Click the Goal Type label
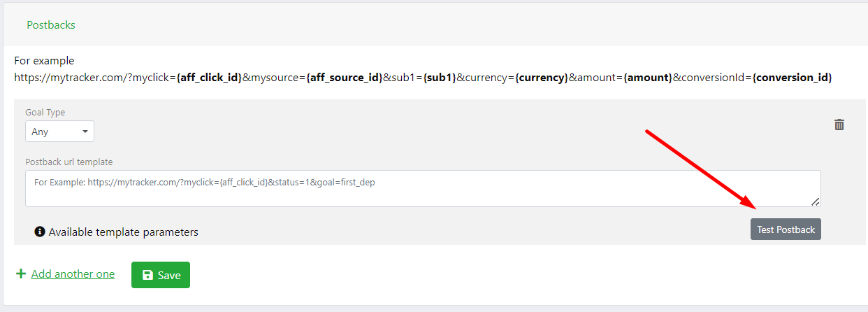868x312 pixels. (x=45, y=112)
